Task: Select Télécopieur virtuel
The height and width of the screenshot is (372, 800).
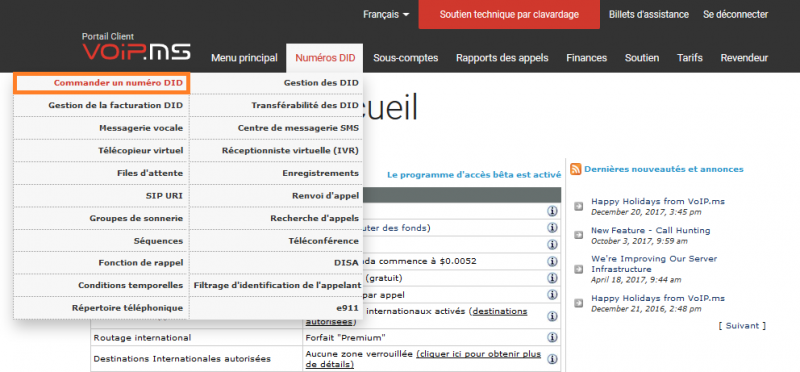Action: coord(102,151)
